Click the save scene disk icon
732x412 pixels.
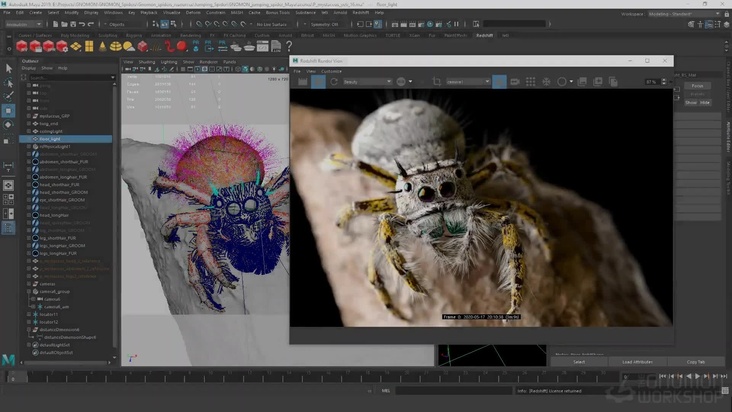click(x=73, y=24)
